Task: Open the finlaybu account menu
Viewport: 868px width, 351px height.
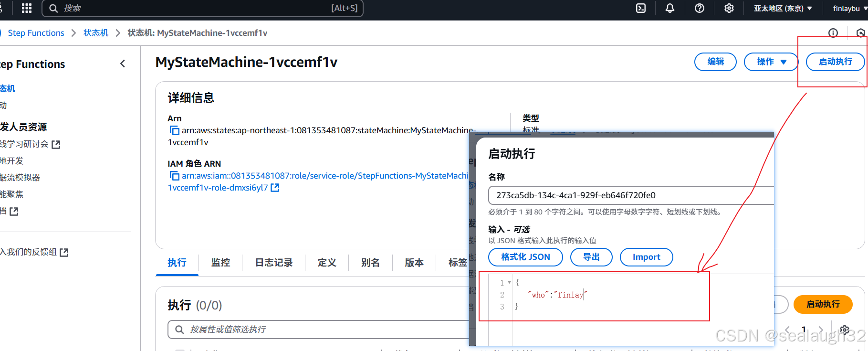Action: click(x=850, y=8)
